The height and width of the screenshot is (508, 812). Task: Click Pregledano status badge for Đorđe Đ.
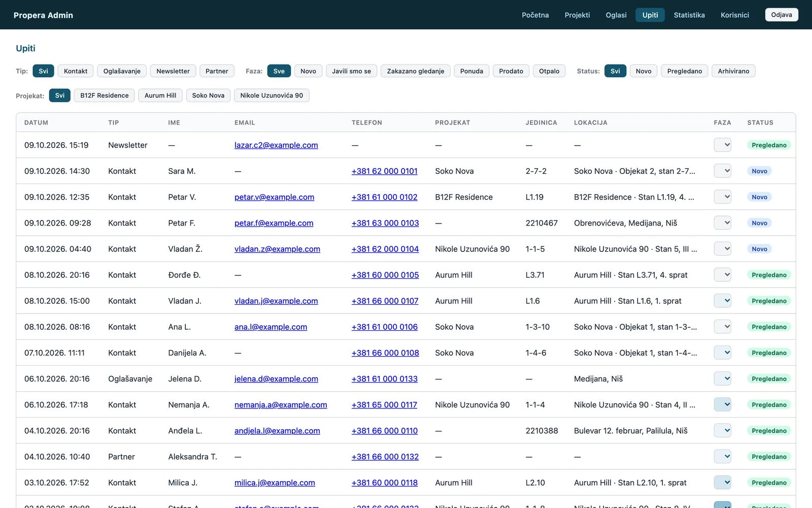769,275
